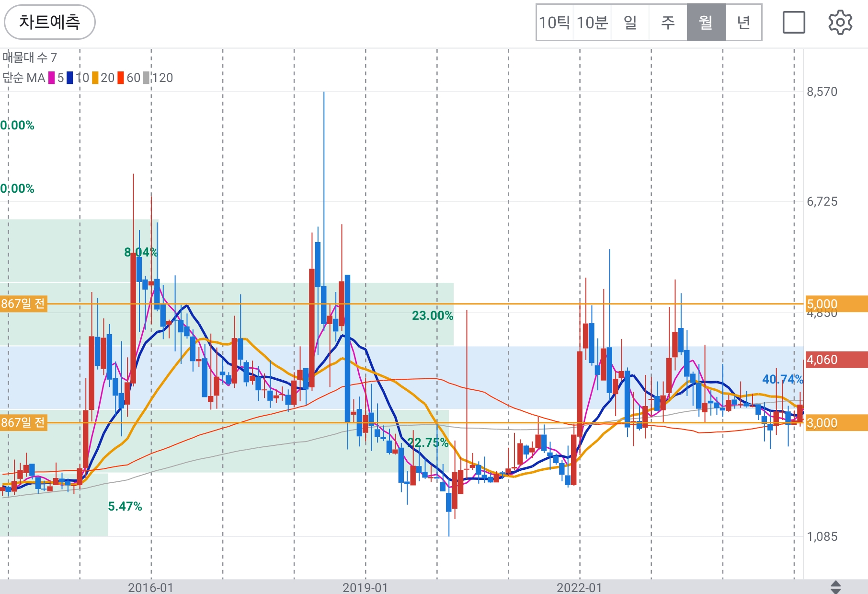The height and width of the screenshot is (594, 868).
Task: Tap the fullscreen square icon
Action: pyautogui.click(x=794, y=23)
